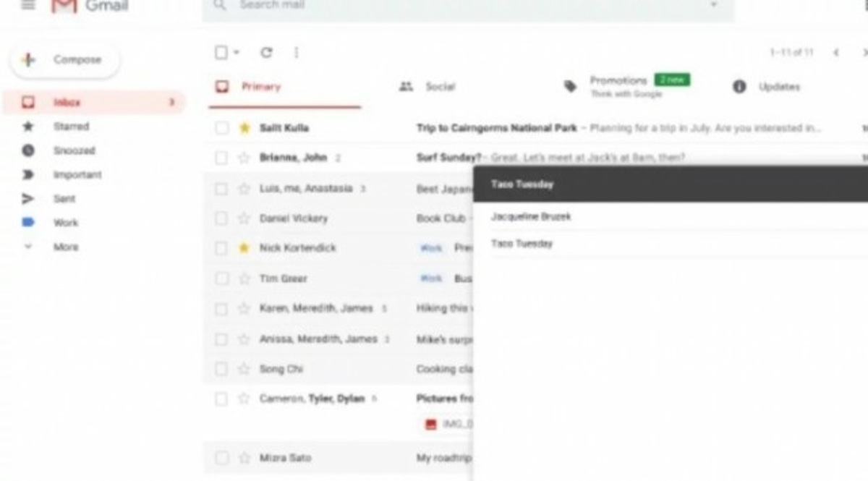Star the Mizra Sato email
This screenshot has width=868, height=481.
tap(244, 458)
